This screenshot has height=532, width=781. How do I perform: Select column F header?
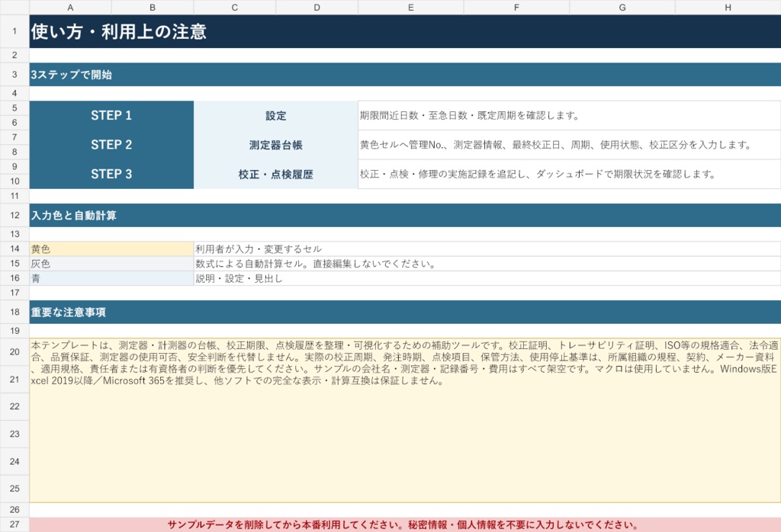[x=516, y=8]
